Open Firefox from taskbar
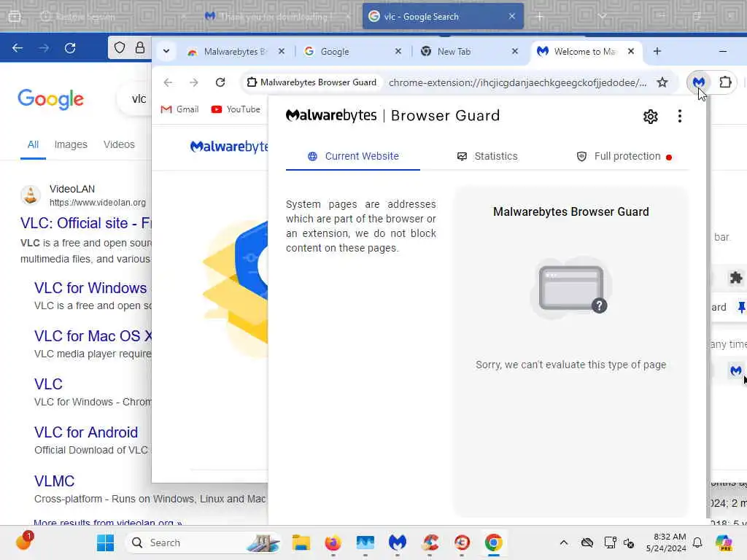This screenshot has width=747, height=560. (333, 542)
